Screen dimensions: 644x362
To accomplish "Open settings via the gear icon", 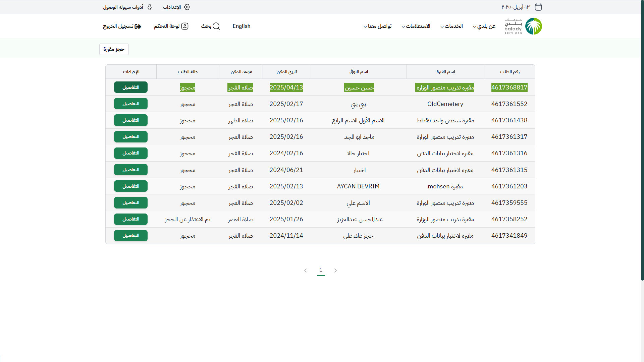I will click(187, 7).
